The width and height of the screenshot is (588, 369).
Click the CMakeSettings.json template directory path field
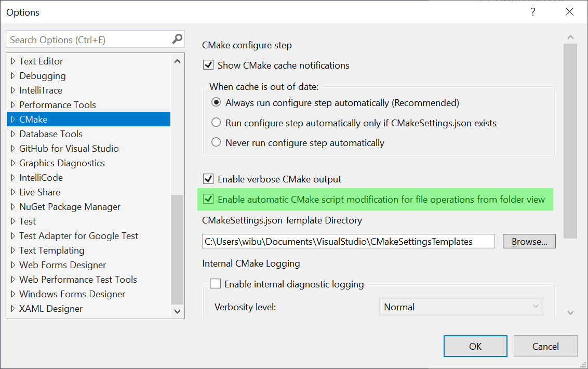[348, 241]
